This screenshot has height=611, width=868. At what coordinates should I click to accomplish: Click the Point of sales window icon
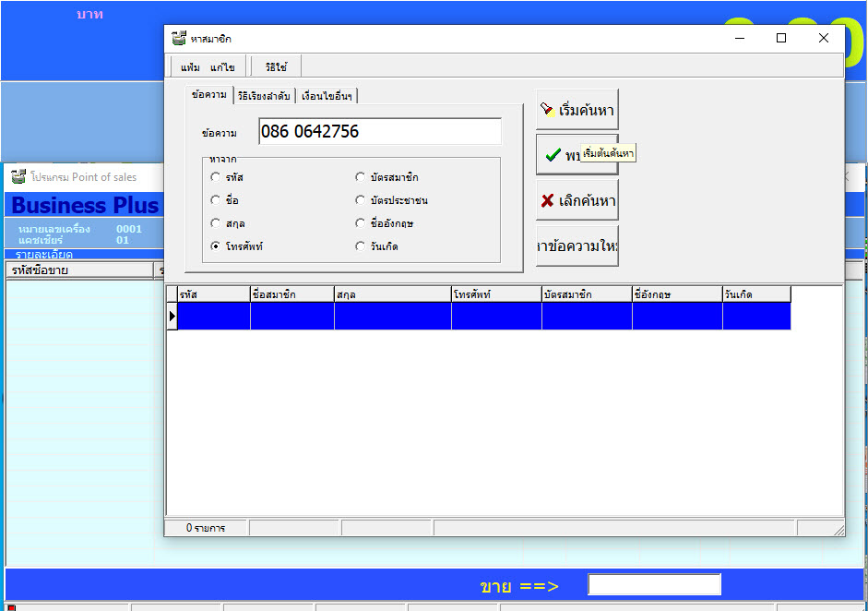coord(18,176)
